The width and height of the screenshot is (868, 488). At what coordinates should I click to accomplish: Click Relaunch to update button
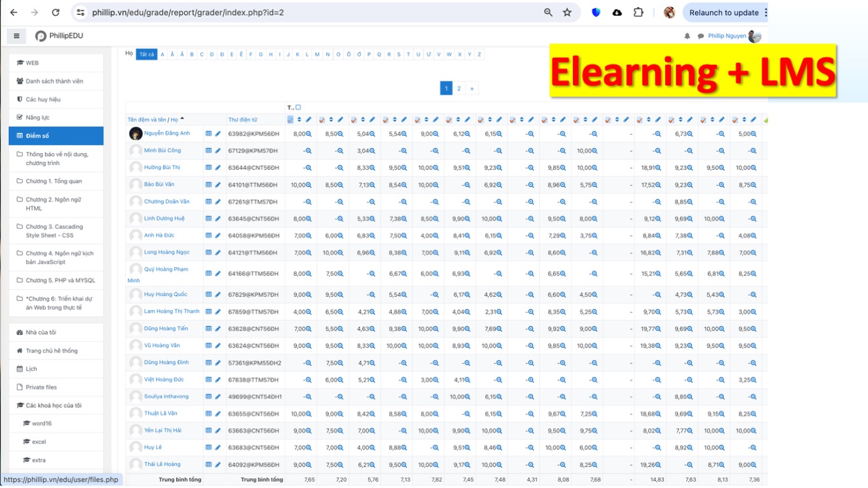[x=724, y=13]
